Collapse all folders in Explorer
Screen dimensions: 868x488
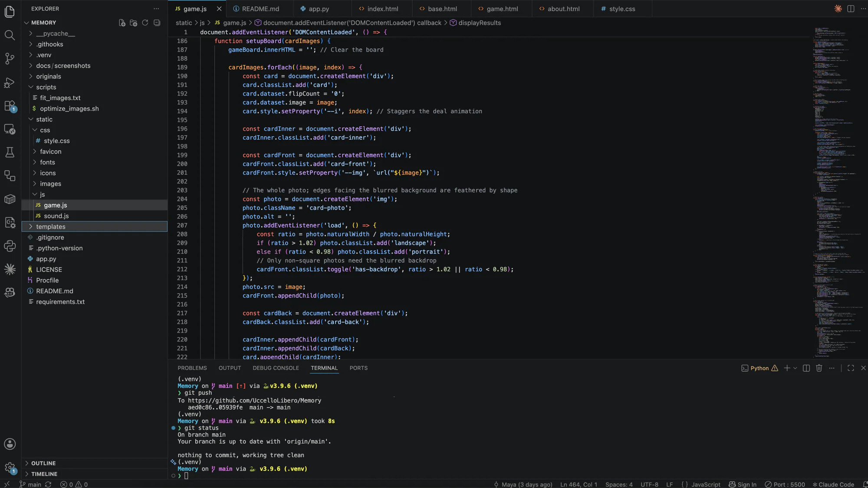(x=157, y=23)
